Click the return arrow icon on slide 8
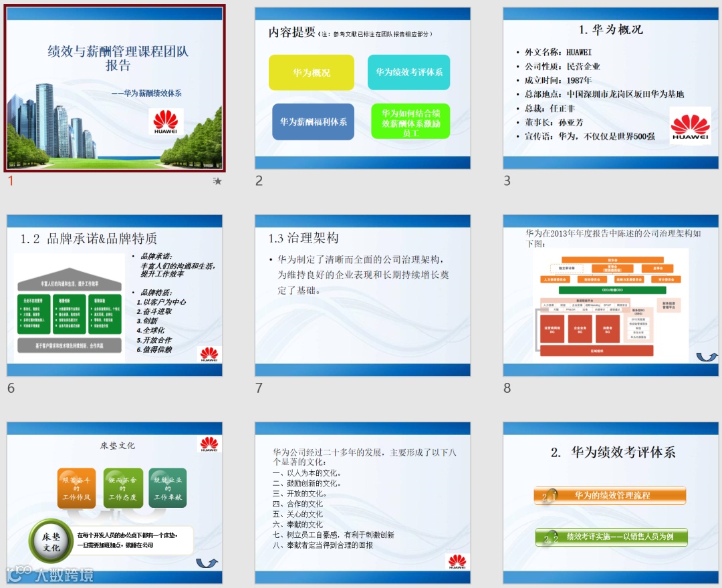Screen dimensions: 722x588 click(x=707, y=357)
